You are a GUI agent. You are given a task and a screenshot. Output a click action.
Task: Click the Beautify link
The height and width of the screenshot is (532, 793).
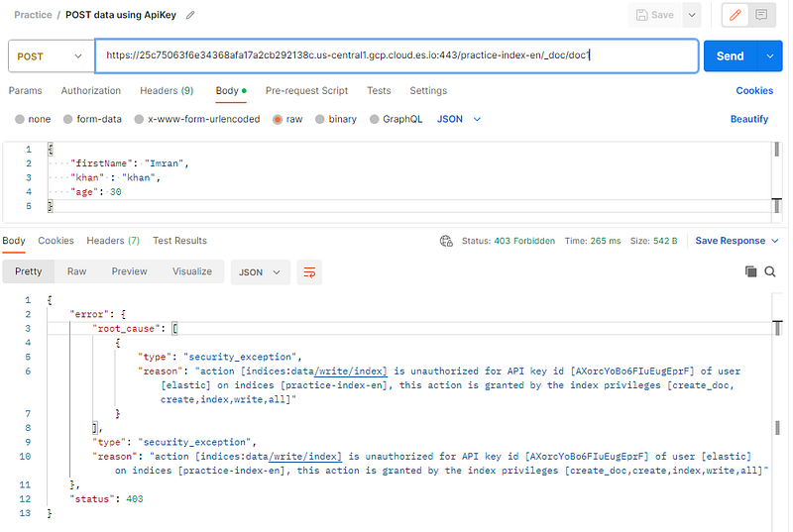point(749,119)
